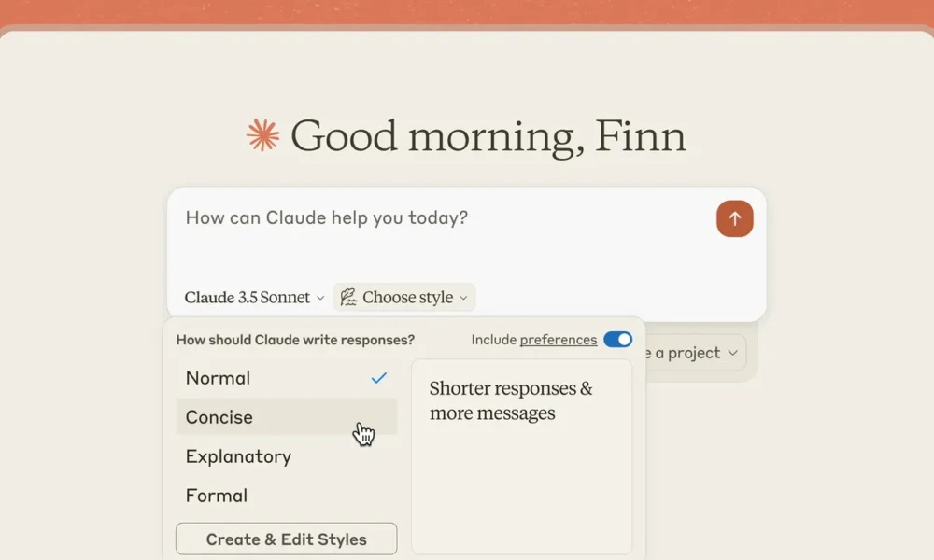Viewport: 934px width, 560px height.
Task: Open the Choose style dropdown
Action: coord(407,298)
